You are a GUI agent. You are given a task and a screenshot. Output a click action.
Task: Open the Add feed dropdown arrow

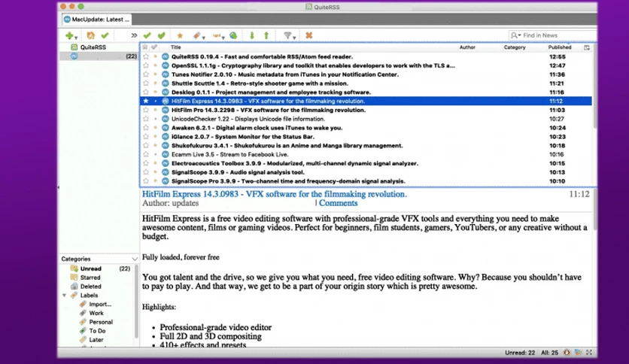click(x=76, y=38)
